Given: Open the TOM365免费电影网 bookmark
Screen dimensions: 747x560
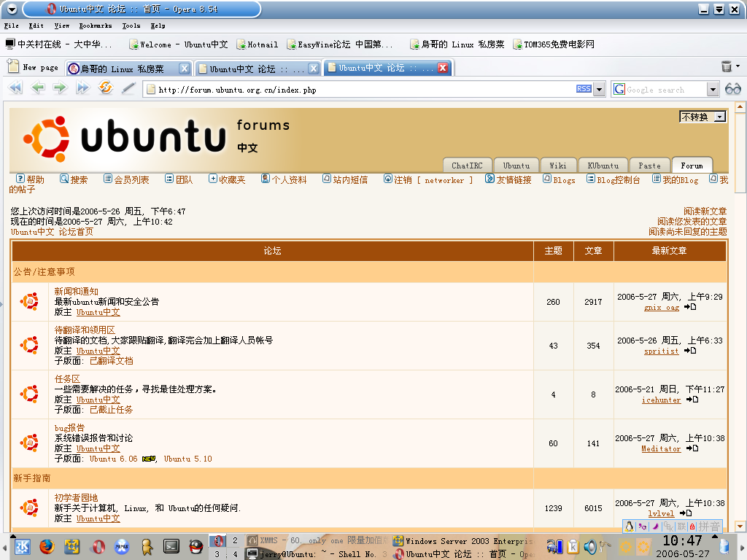Looking at the screenshot, I should (x=554, y=44).
